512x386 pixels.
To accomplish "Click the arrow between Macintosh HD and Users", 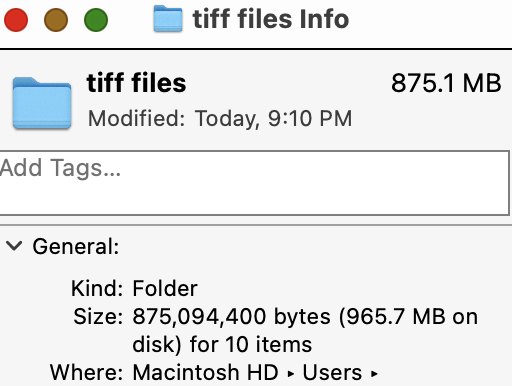I will [x=291, y=374].
